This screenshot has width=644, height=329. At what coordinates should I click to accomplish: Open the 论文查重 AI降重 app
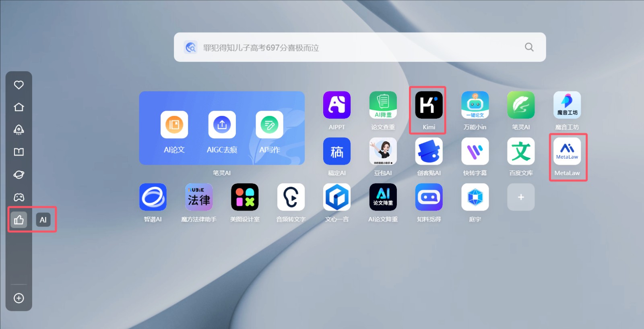pos(383,105)
